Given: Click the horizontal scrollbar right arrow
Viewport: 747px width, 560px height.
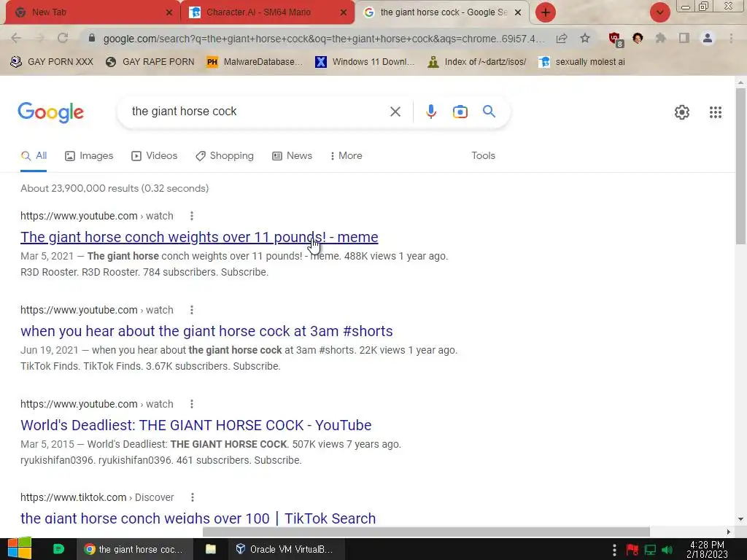Looking at the screenshot, I should click(x=728, y=532).
